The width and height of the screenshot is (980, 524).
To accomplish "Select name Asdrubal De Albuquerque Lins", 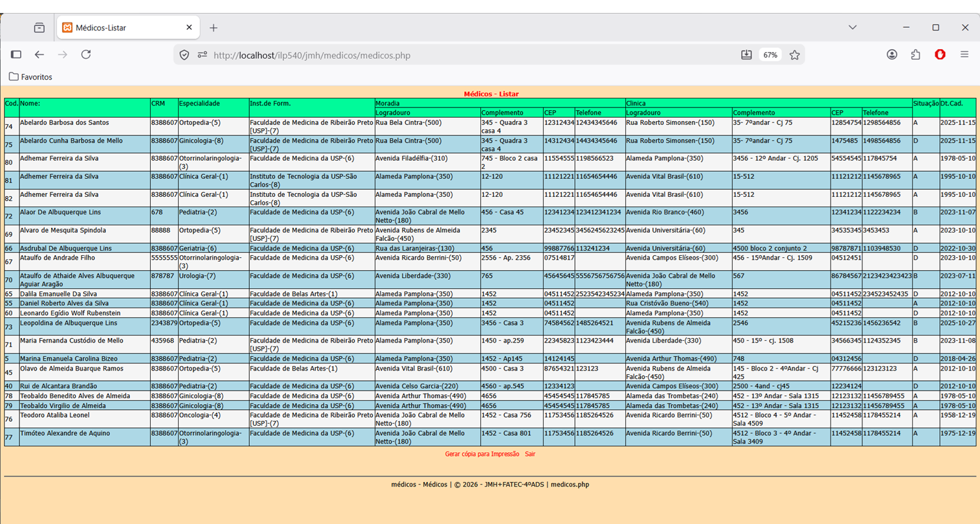I will coord(66,248).
